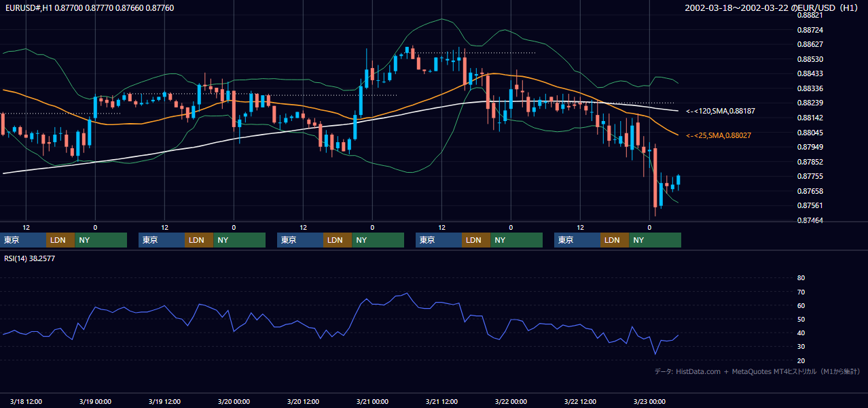Screen dimensions: 868x408
Task: Select the 3/22 12:00 date label
Action: (x=581, y=401)
